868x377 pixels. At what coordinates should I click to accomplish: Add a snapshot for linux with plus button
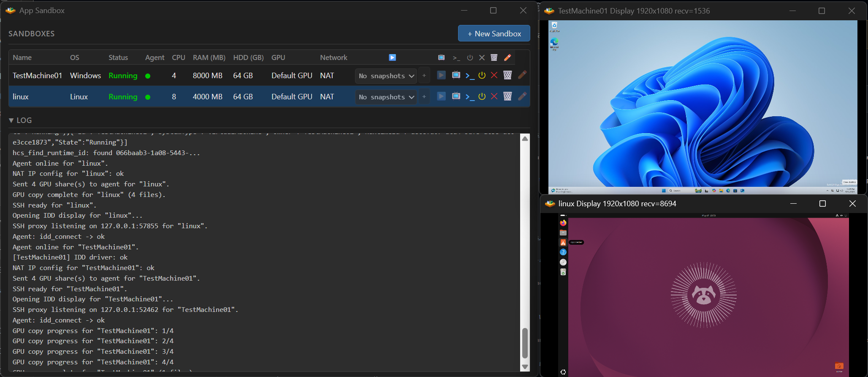pyautogui.click(x=424, y=97)
